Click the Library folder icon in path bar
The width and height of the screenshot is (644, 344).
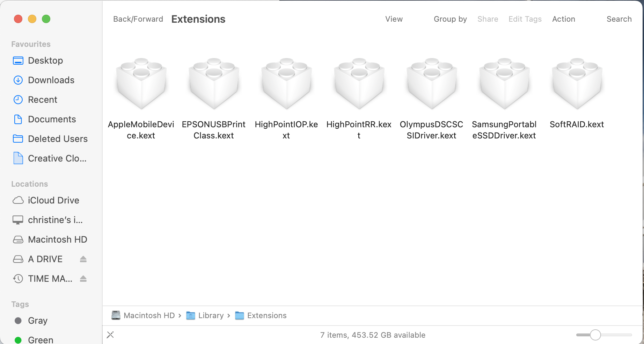point(191,315)
